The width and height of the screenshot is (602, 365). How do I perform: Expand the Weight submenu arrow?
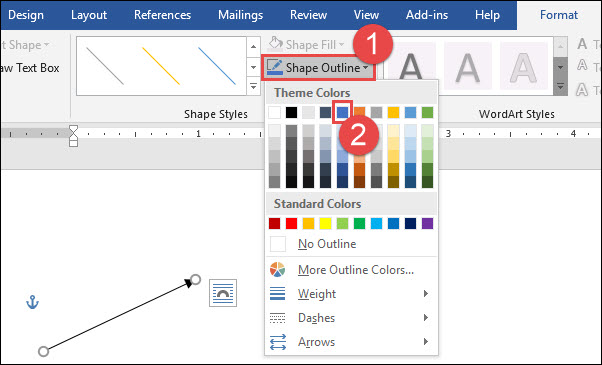425,294
